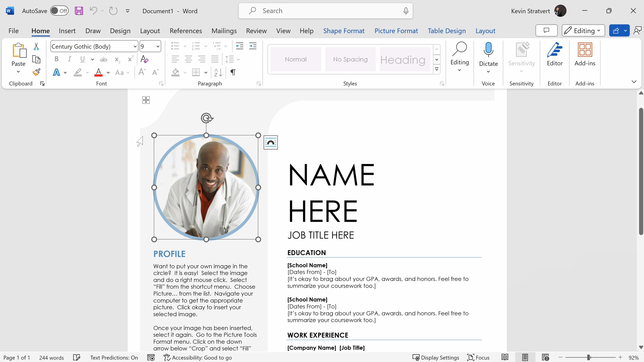Click the Paste button

(x=18, y=54)
